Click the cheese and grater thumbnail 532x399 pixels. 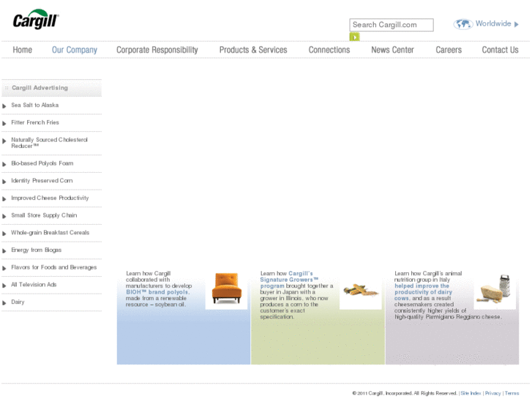(495, 289)
